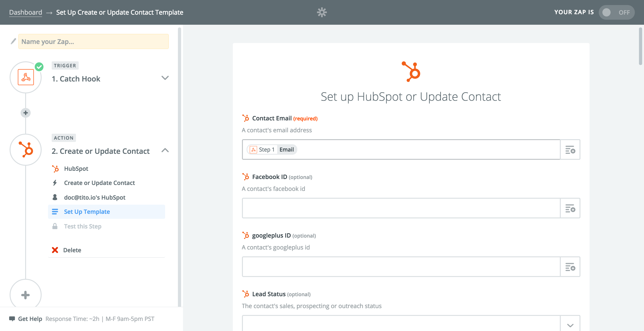Screen dimensions: 644x331
Task: Click the large HubSpot logo above form title
Action: coord(411,72)
